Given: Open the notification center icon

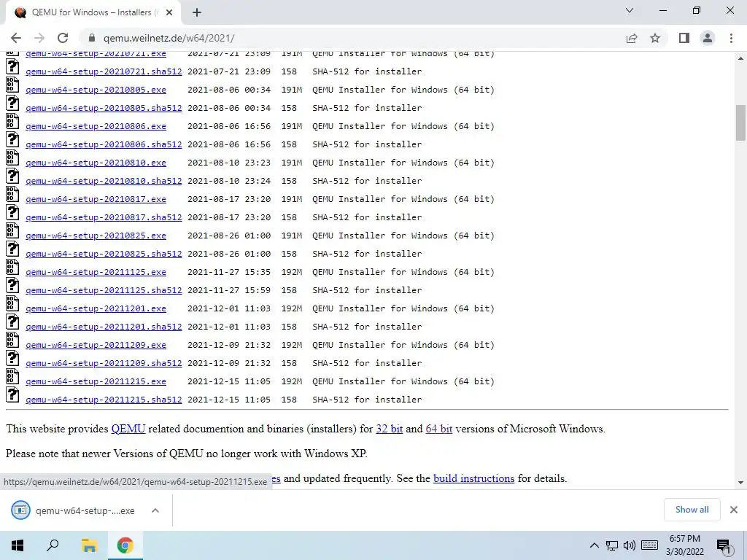Looking at the screenshot, I should click(x=724, y=545).
